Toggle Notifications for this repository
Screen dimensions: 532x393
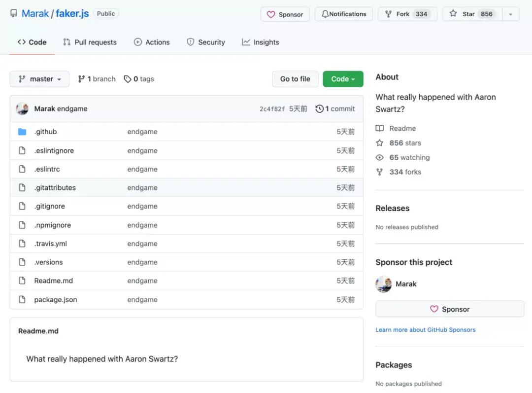(x=344, y=14)
